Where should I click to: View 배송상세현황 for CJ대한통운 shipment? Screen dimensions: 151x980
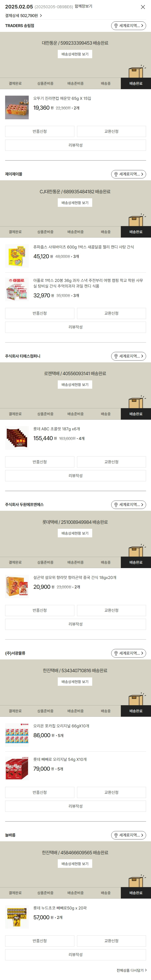coord(75,203)
